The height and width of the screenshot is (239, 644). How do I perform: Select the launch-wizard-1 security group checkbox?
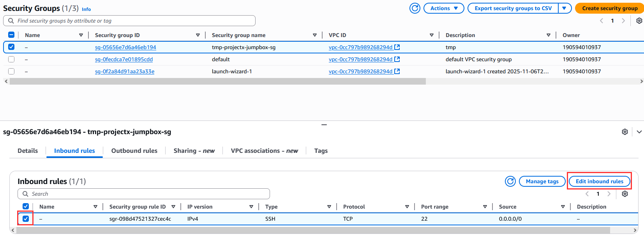(11, 71)
